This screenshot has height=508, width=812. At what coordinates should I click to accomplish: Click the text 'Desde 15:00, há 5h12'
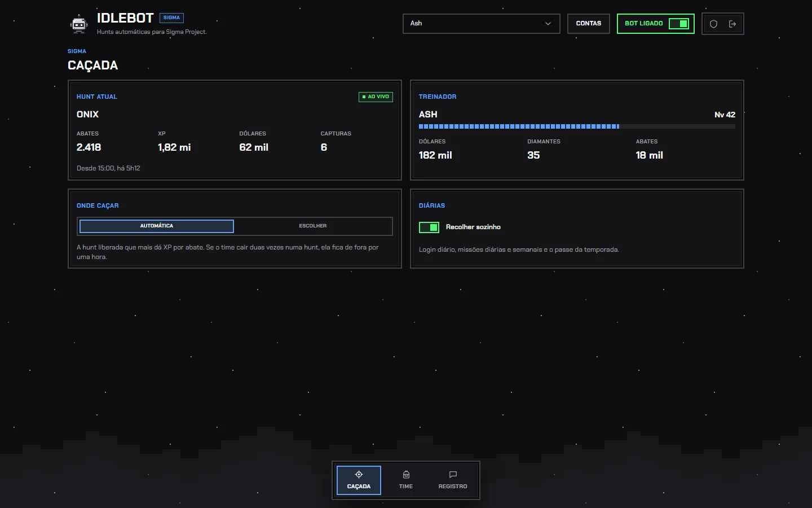108,168
